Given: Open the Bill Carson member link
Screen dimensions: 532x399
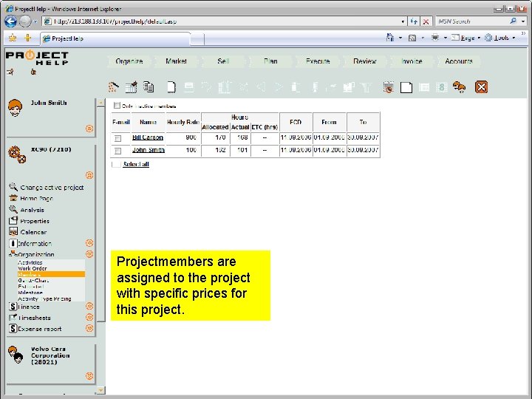Looking at the screenshot, I should [148, 137].
